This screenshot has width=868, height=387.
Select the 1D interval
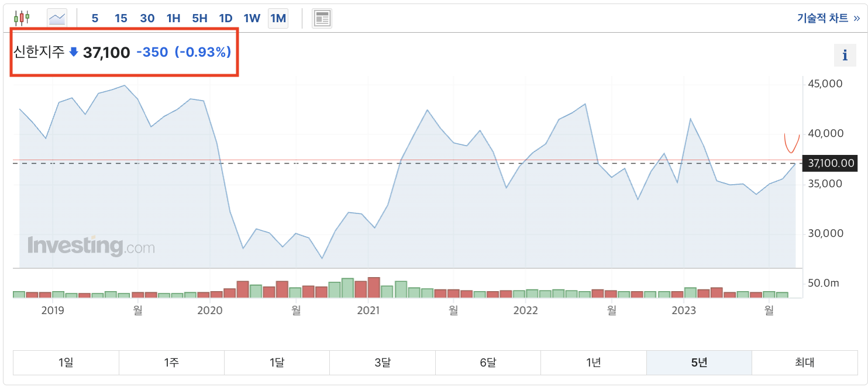tap(226, 18)
